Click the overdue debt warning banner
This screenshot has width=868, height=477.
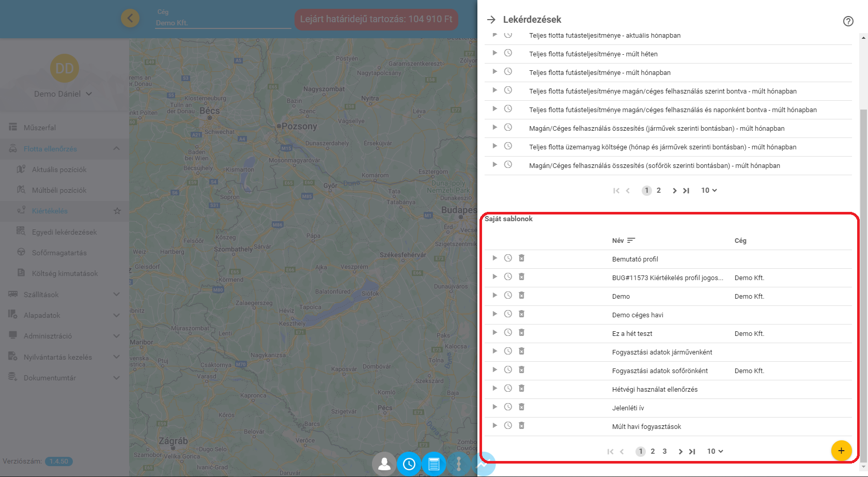(x=376, y=20)
